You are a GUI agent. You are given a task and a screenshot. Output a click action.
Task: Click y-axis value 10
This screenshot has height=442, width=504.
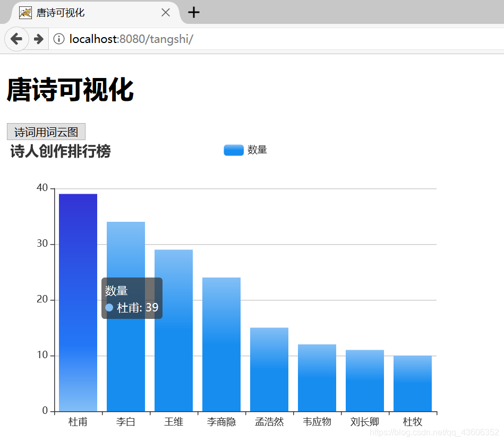(x=42, y=355)
